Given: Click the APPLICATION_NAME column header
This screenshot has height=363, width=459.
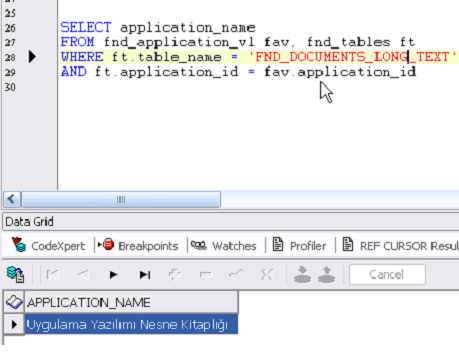Looking at the screenshot, I should tap(131, 302).
